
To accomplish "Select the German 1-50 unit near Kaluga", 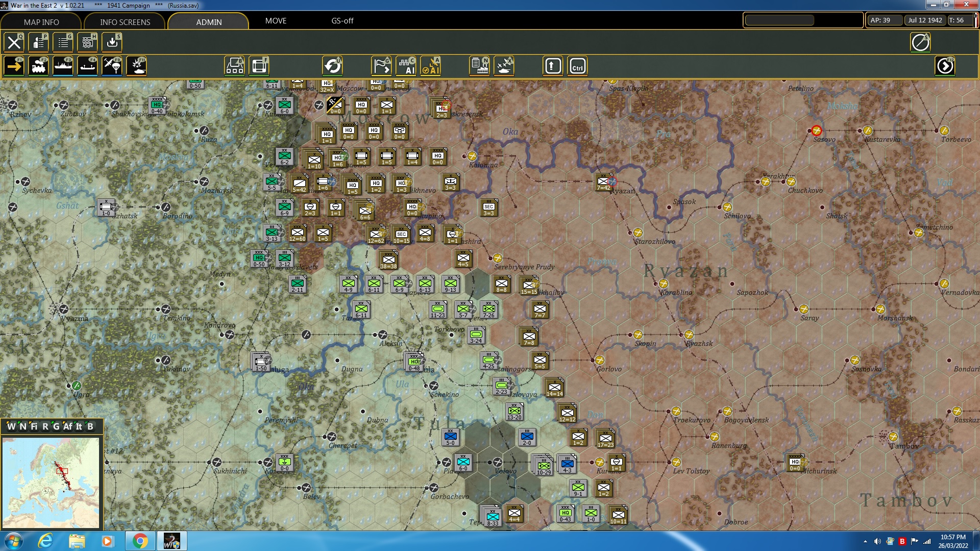I will click(261, 363).
